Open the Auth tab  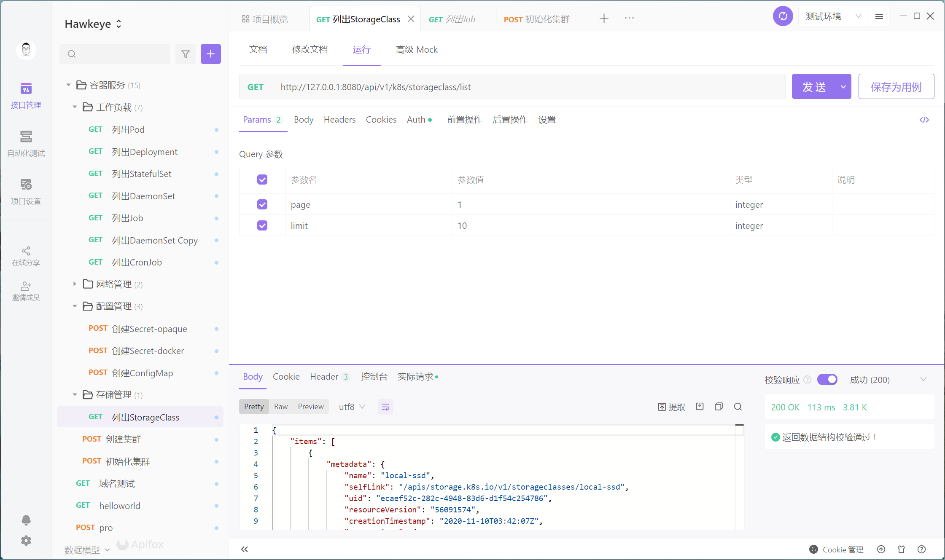pyautogui.click(x=419, y=120)
